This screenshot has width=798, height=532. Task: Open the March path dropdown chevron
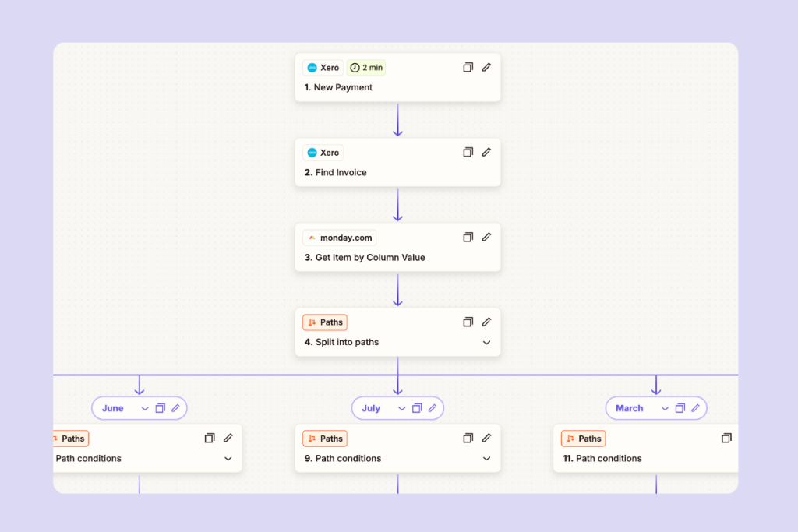[665, 408]
